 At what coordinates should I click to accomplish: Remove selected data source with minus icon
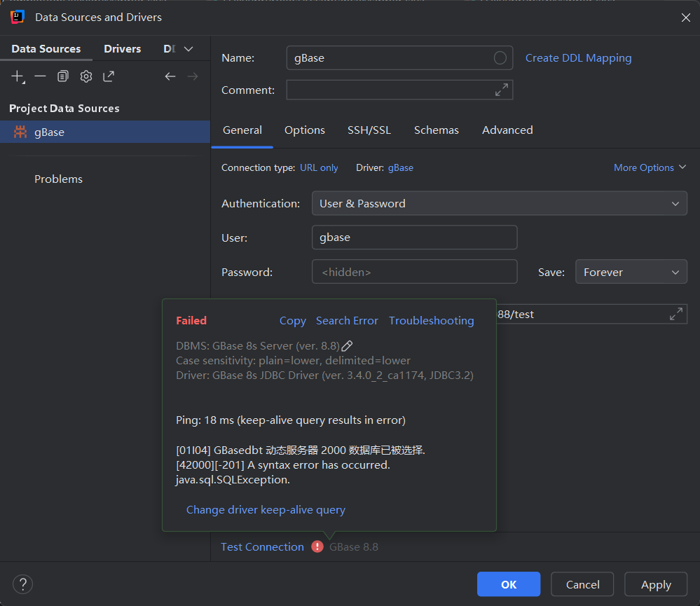pos(40,76)
